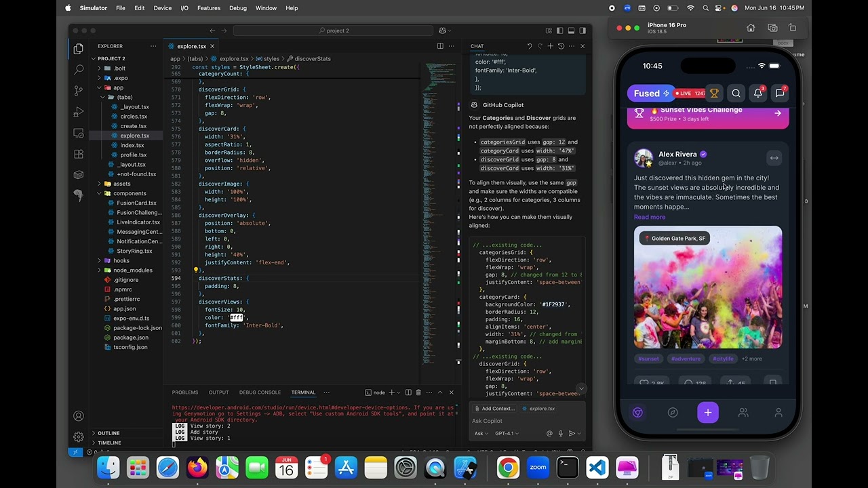Open the Explorer view in activity bar

(x=79, y=48)
